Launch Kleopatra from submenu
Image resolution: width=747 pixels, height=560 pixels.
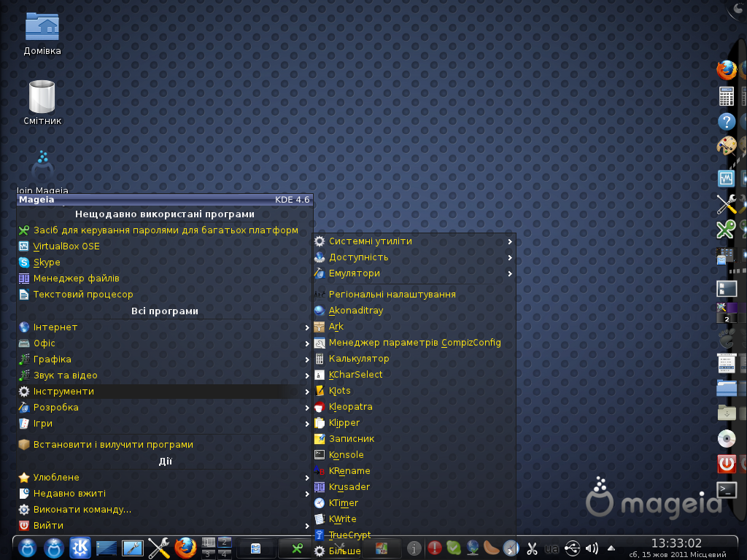click(414, 407)
